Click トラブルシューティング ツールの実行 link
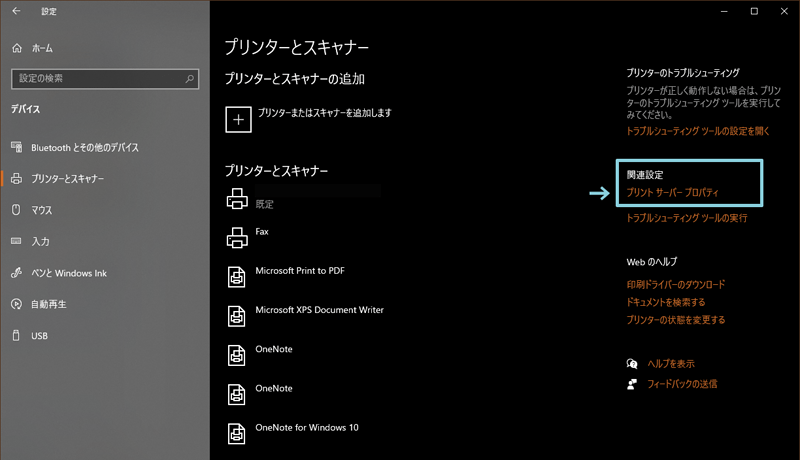 coord(686,218)
